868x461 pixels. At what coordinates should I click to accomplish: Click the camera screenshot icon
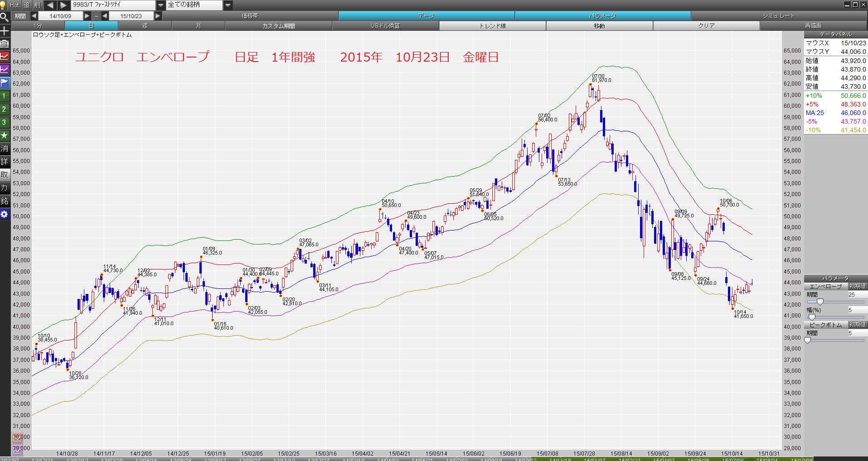coord(5,43)
